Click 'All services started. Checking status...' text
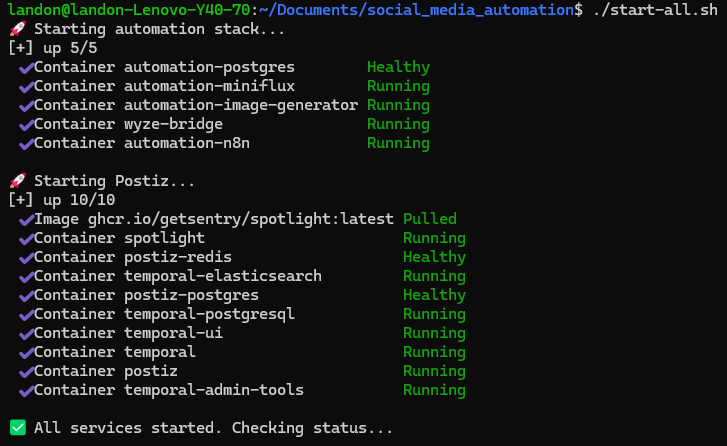 coord(213,427)
